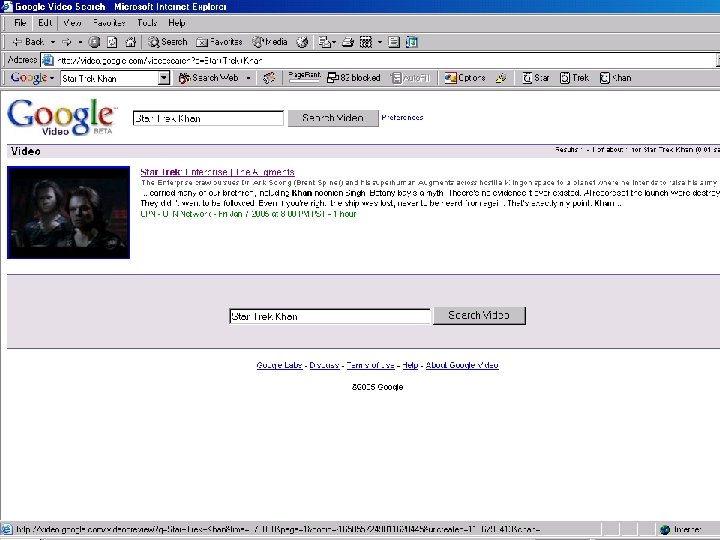The image size is (720, 540).
Task: Open the Back button history dropdown
Action: coord(53,42)
